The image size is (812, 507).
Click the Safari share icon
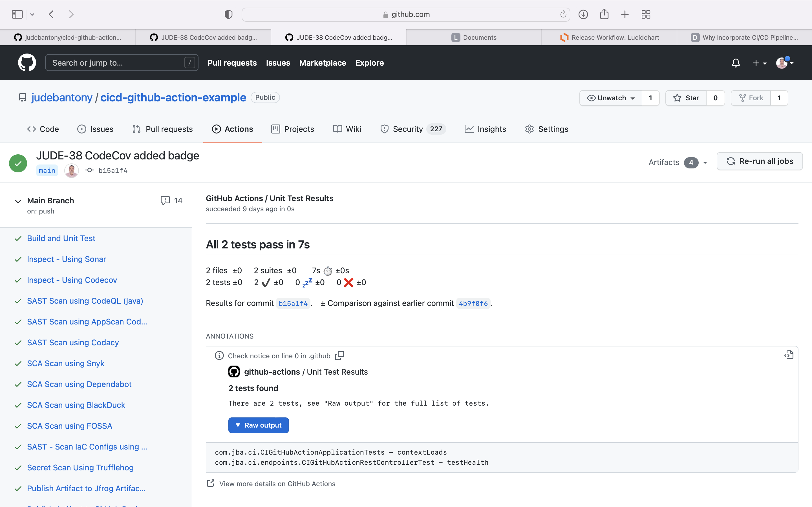[604, 14]
